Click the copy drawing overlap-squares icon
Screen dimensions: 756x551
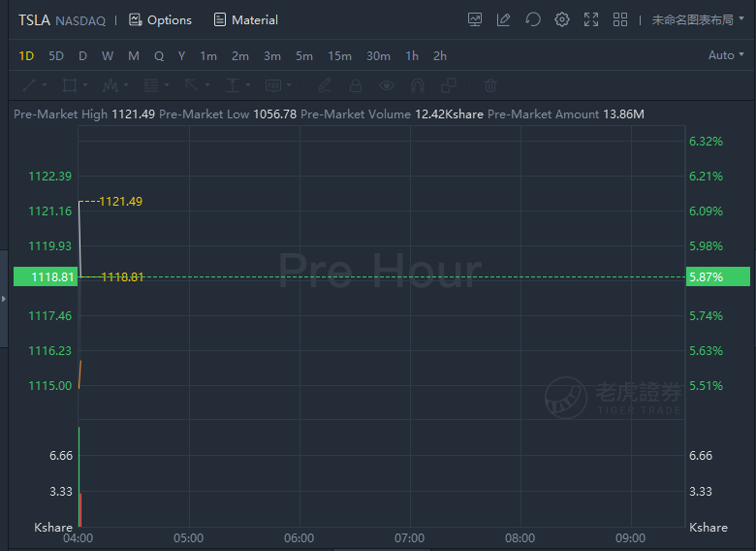tap(449, 85)
